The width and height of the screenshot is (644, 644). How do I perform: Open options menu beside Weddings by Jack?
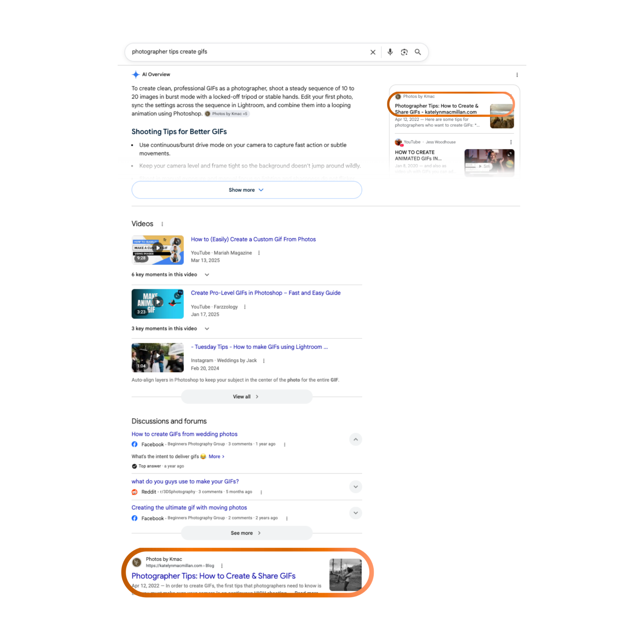click(x=264, y=361)
